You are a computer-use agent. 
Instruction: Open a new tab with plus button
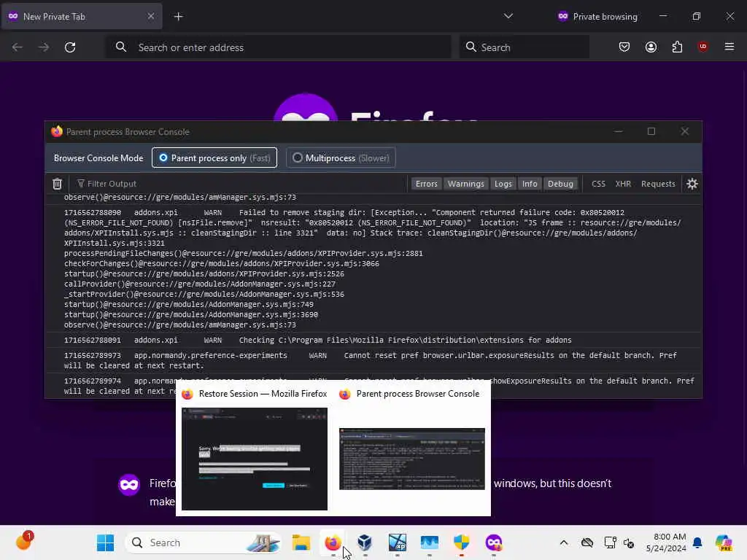coord(178,17)
